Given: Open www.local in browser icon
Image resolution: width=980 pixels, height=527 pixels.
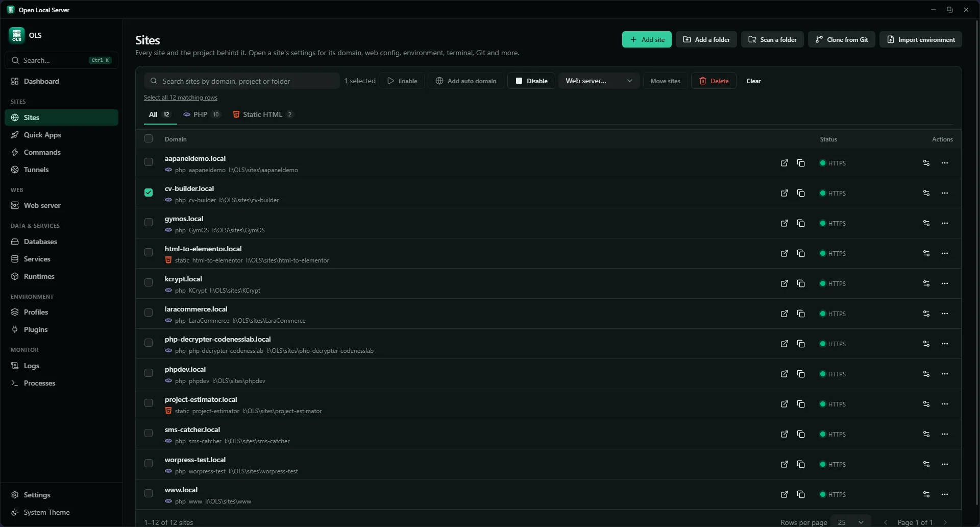Looking at the screenshot, I should 785,494.
